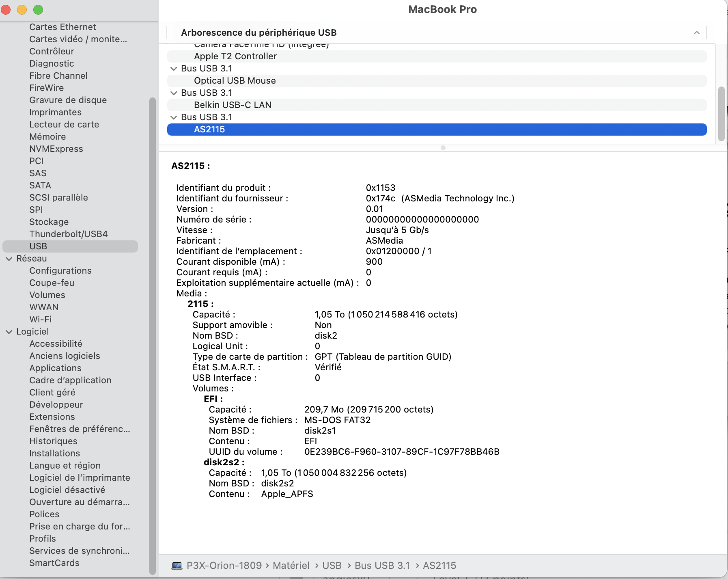Select Installations in the sidebar

(54, 454)
